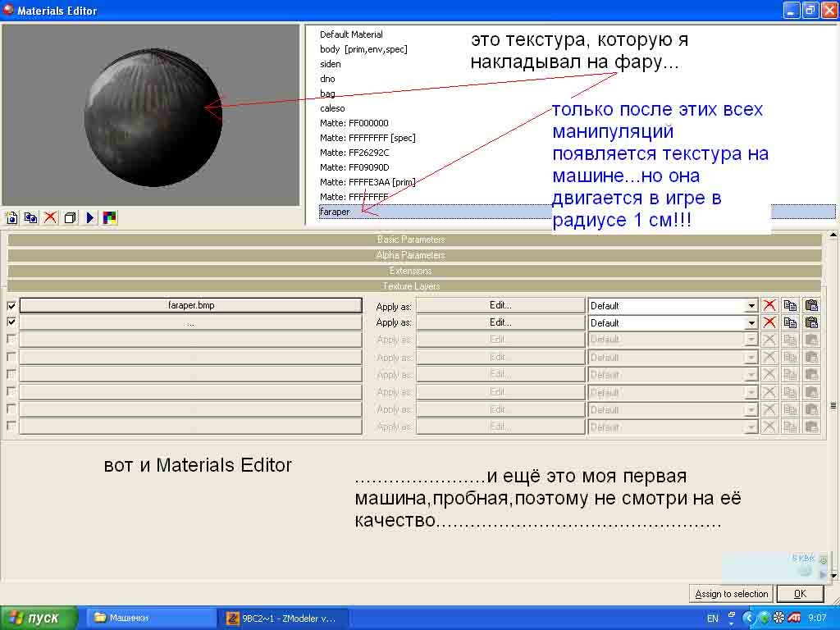Paste into the second texture layer
The width and height of the screenshot is (840, 630).
pos(811,322)
